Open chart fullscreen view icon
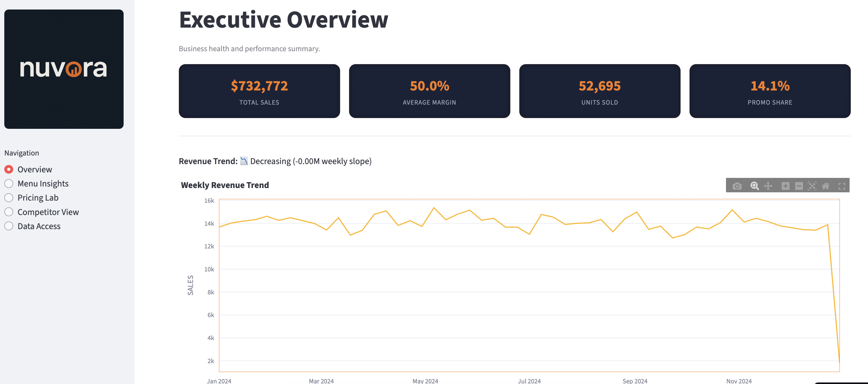 click(841, 186)
